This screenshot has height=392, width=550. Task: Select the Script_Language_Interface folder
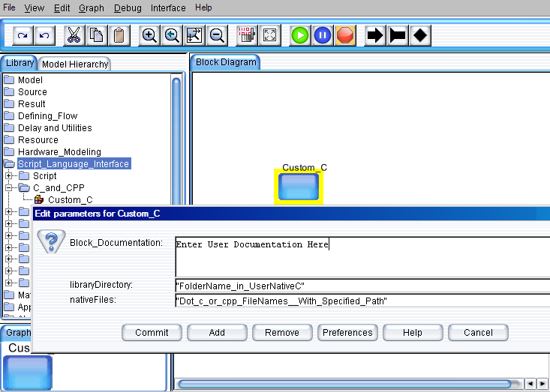click(x=74, y=163)
